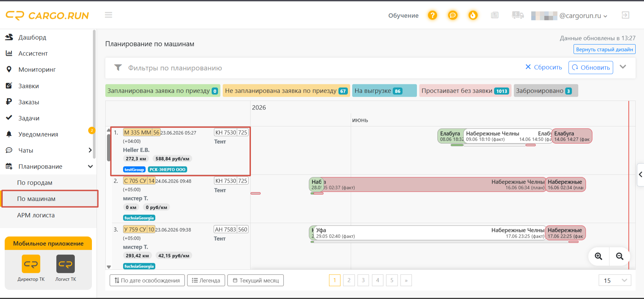Go to page 2

coord(349,280)
